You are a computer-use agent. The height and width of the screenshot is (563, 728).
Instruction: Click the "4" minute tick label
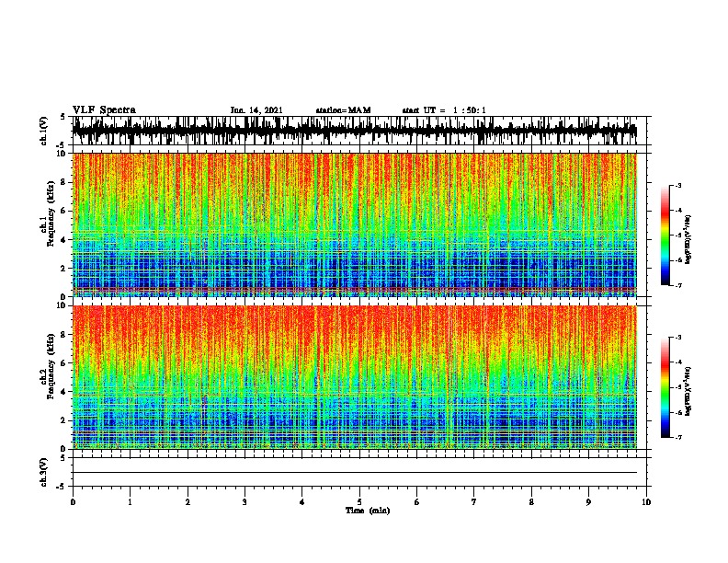click(x=302, y=502)
